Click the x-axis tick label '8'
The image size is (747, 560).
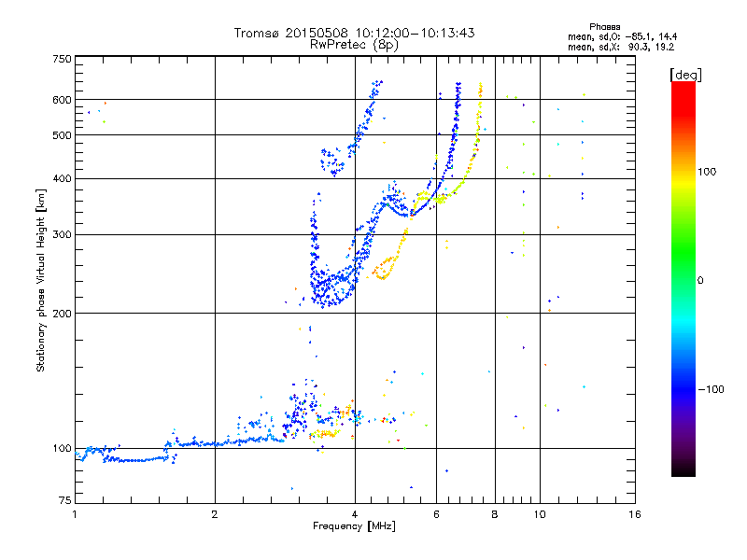[495, 514]
